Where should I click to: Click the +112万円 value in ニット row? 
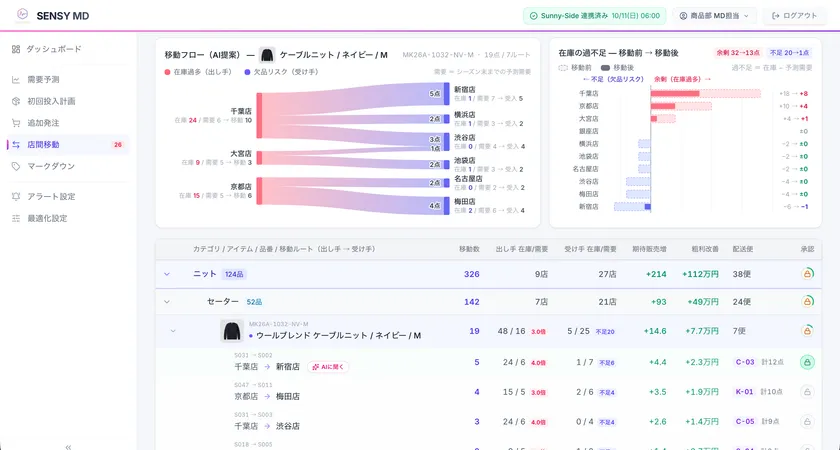click(x=700, y=274)
